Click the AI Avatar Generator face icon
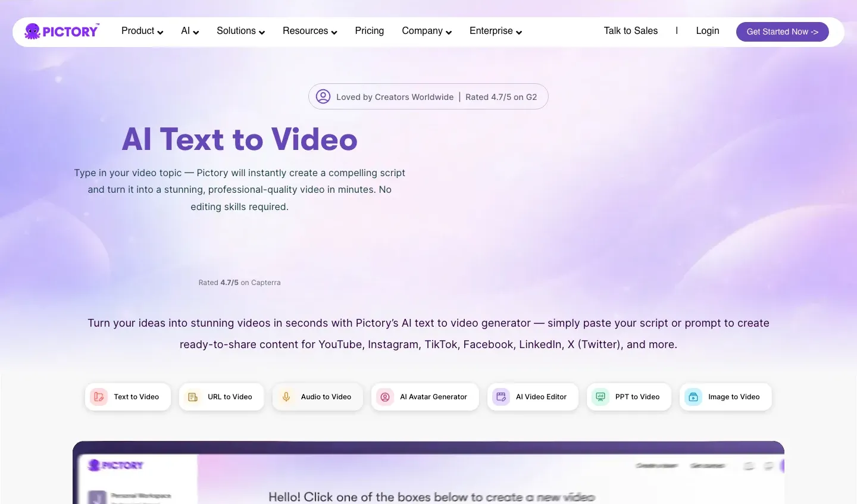 (385, 397)
